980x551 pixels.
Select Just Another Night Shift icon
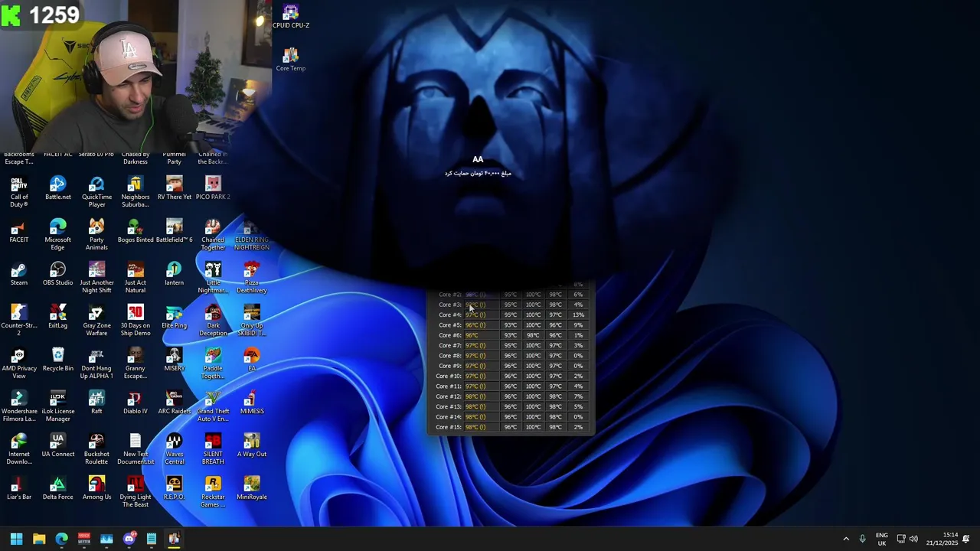(x=96, y=278)
